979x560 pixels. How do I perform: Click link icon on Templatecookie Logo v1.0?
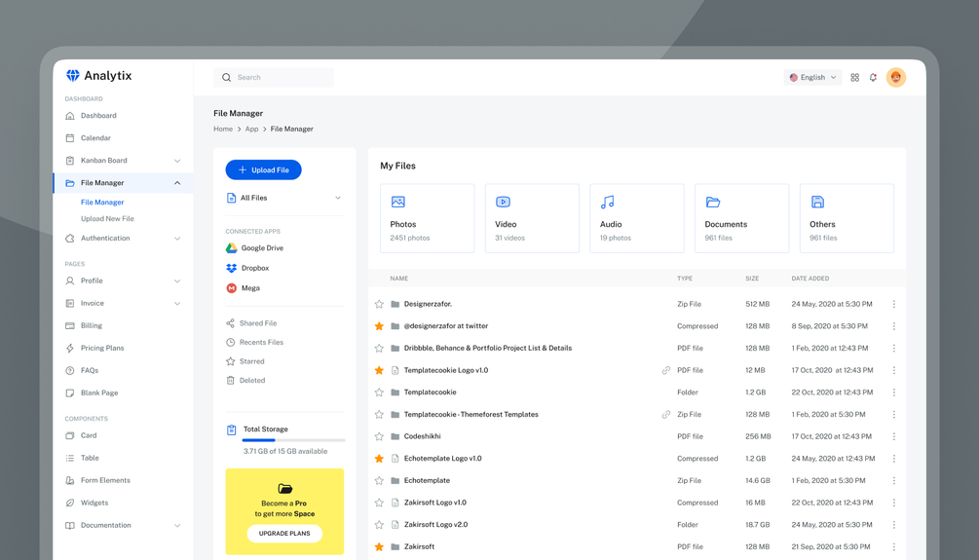tap(666, 370)
